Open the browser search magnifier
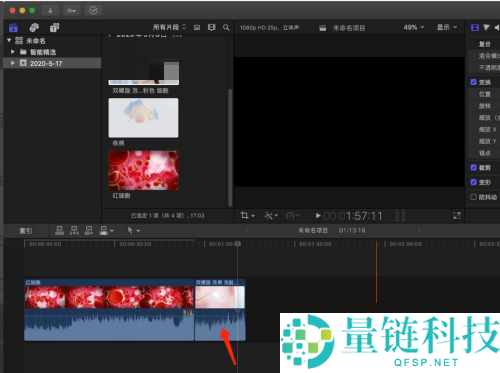500x373 pixels. pos(226,27)
